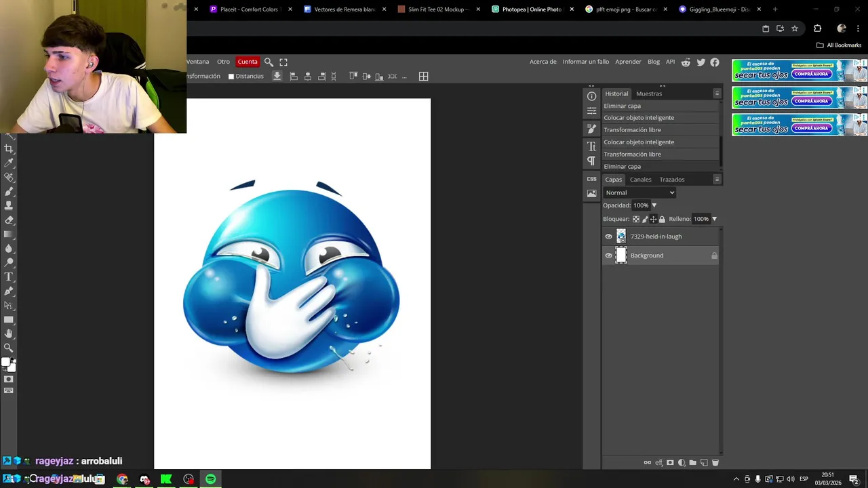Viewport: 868px width, 488px height.
Task: Select the Clone Stamp tool
Action: (9, 205)
